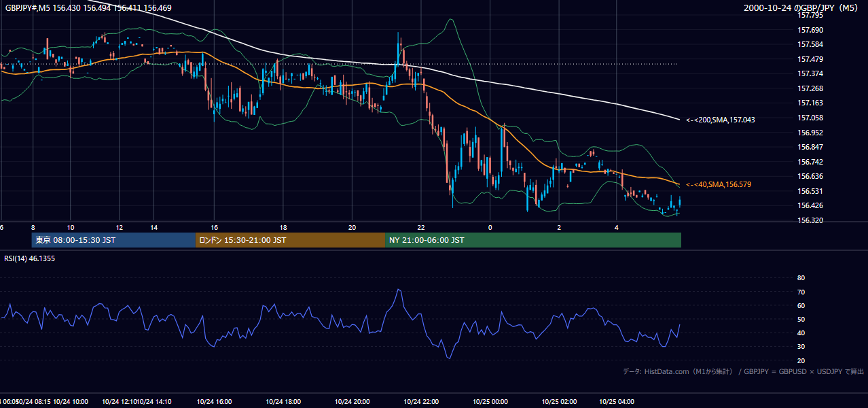Click the hour label 16 on chart axis
Image resolution: width=868 pixels, height=408 pixels.
[x=215, y=227]
